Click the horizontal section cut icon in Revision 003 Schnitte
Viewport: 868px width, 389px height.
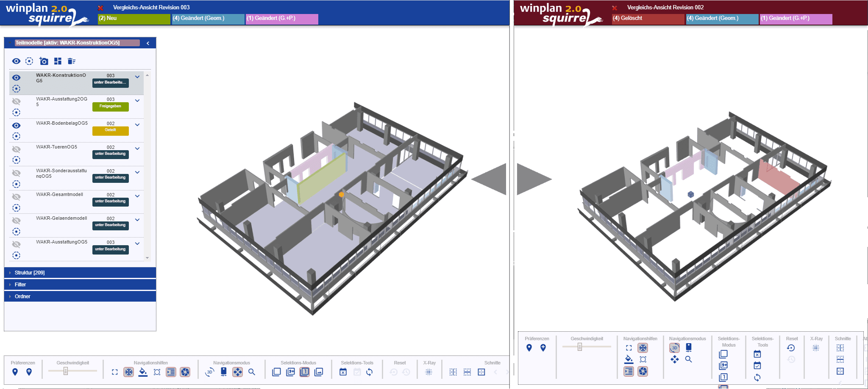[467, 372]
